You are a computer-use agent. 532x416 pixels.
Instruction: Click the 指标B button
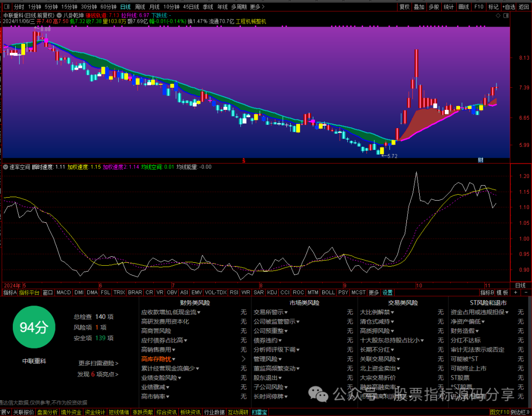[487, 292]
